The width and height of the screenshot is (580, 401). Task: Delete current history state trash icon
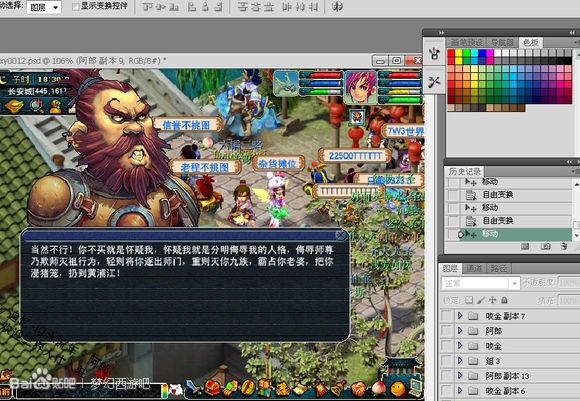[564, 246]
